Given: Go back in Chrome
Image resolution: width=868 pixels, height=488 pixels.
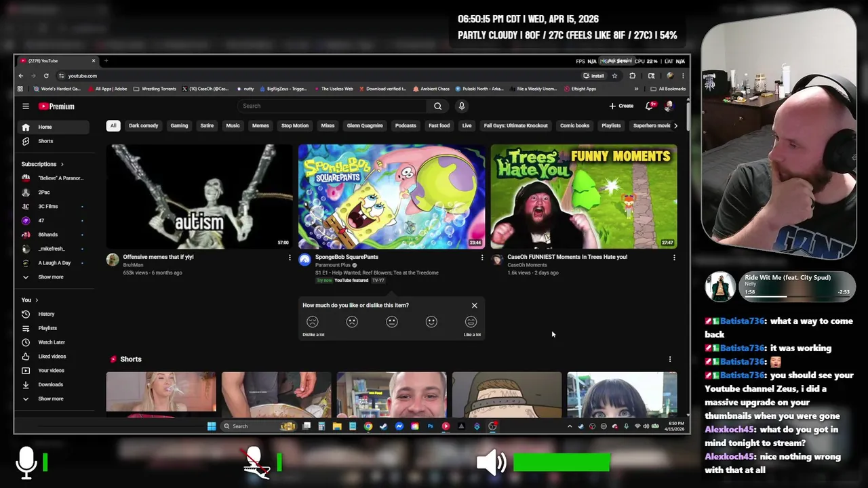Looking at the screenshot, I should click(x=21, y=76).
